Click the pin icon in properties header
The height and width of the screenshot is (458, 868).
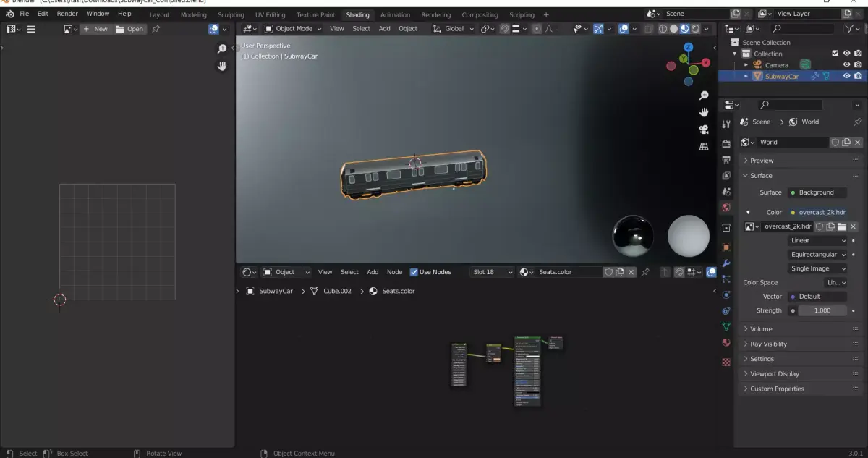858,122
